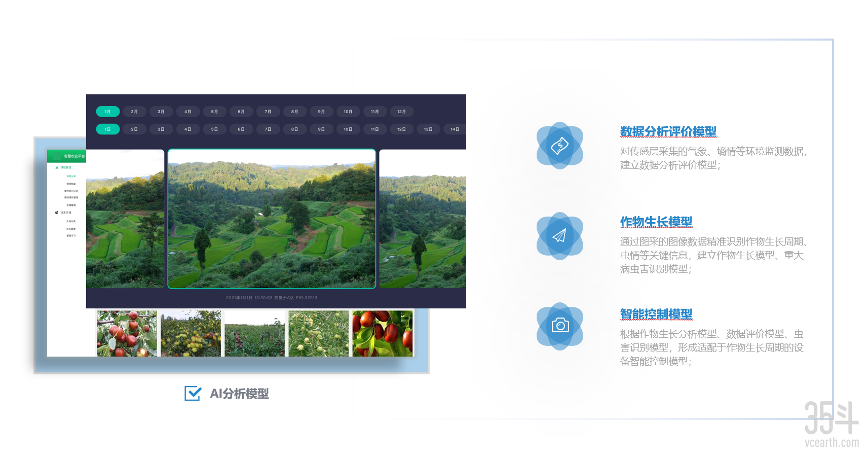Screen dimensions: 868x455
Task: Select the 3日 day pill
Action: tap(161, 129)
